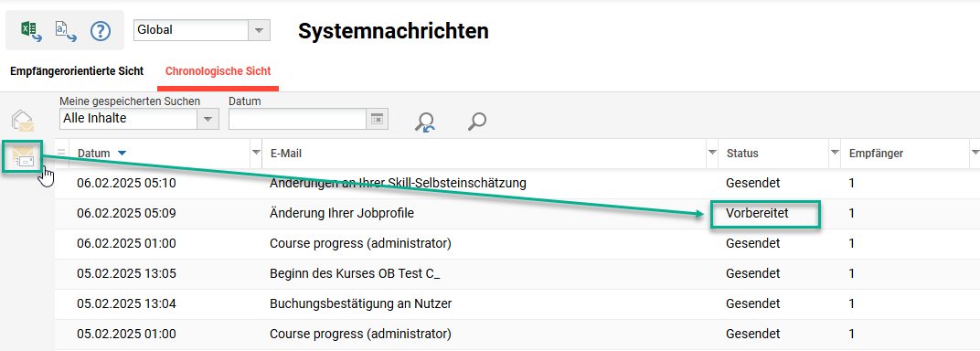Click Gesendet status of Buchungsbestätigung row
Screen dimensions: 980x351
753,304
